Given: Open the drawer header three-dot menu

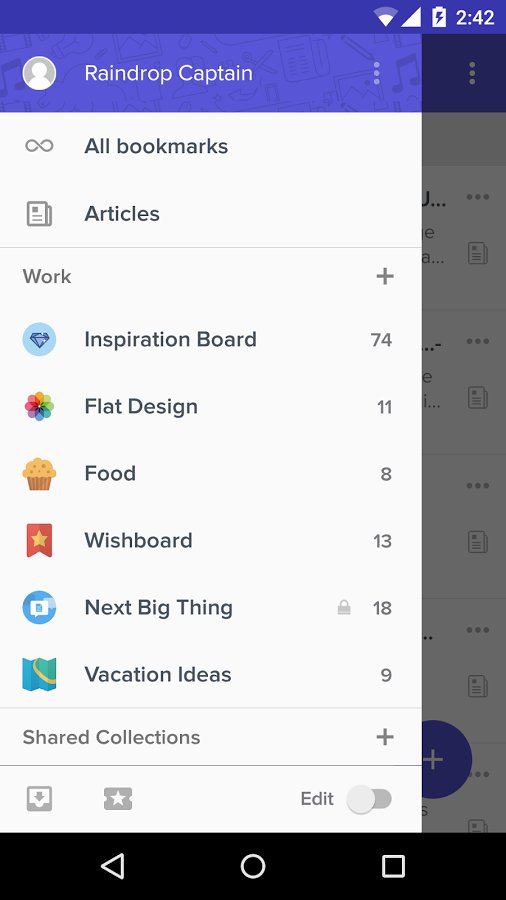Looking at the screenshot, I should point(376,73).
